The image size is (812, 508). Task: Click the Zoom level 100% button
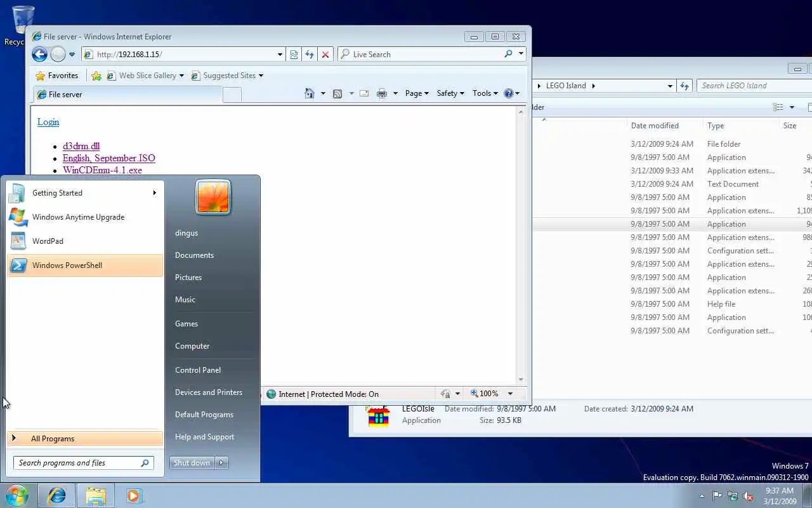pos(484,394)
